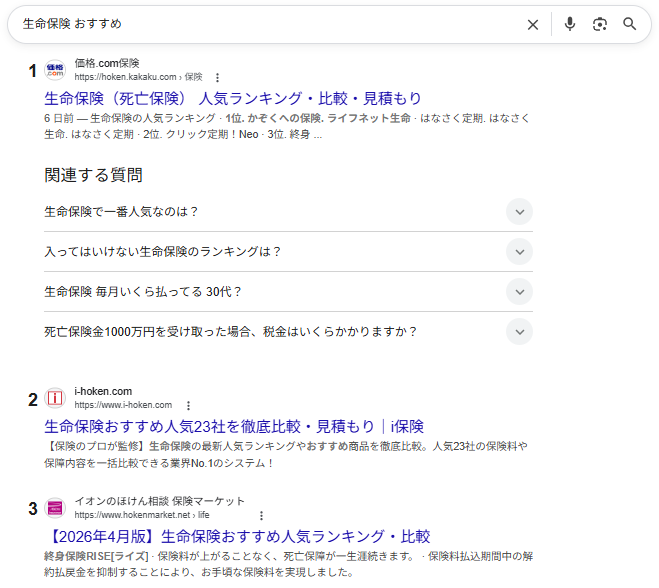Screen dimensions: 659x588
Task: Click the magnifying glass search icon
Action: click(630, 24)
